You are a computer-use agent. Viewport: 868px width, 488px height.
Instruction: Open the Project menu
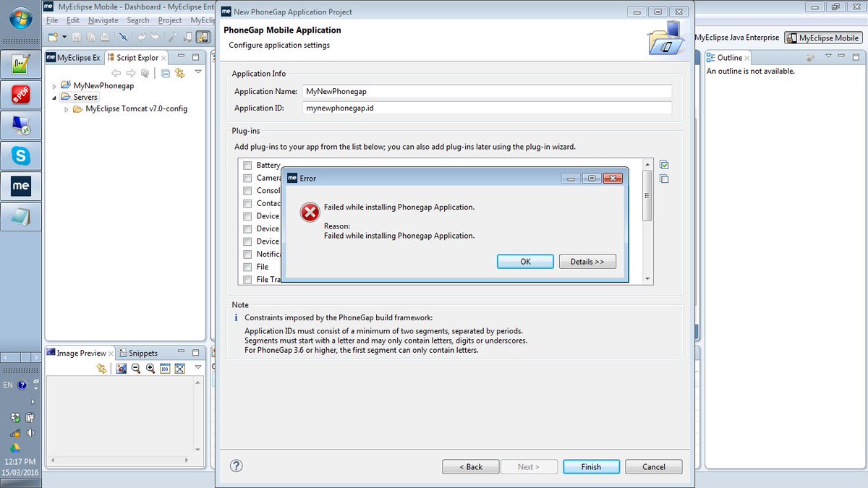pos(170,20)
